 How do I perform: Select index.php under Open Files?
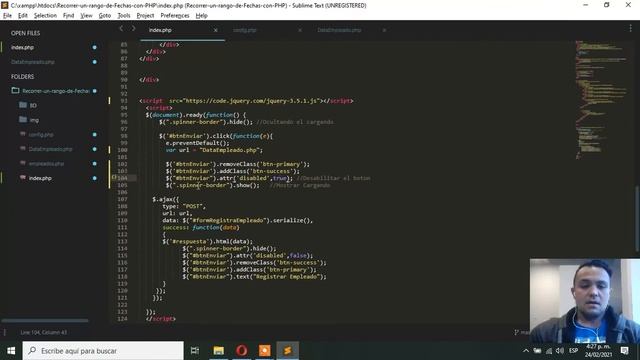22,47
